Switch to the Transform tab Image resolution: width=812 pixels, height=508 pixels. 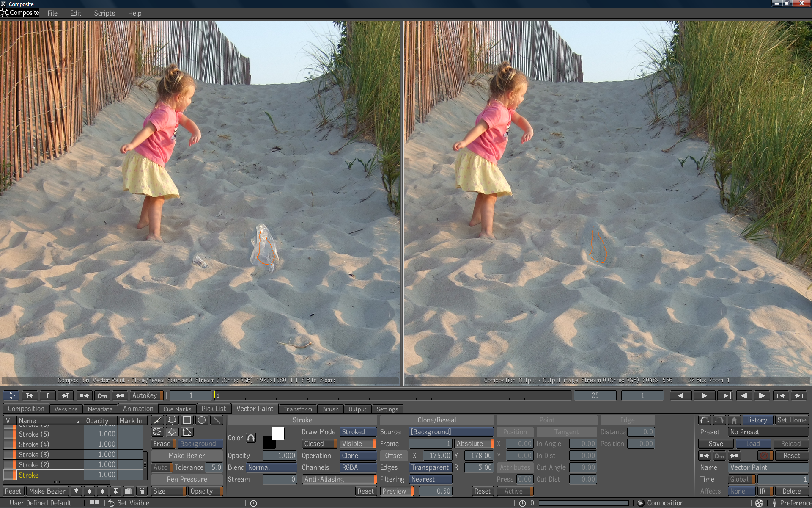(x=297, y=409)
